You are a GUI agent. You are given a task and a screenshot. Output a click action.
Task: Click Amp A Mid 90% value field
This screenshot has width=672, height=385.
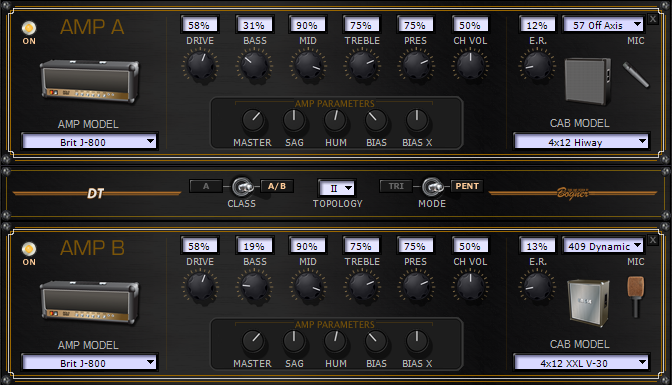308,25
